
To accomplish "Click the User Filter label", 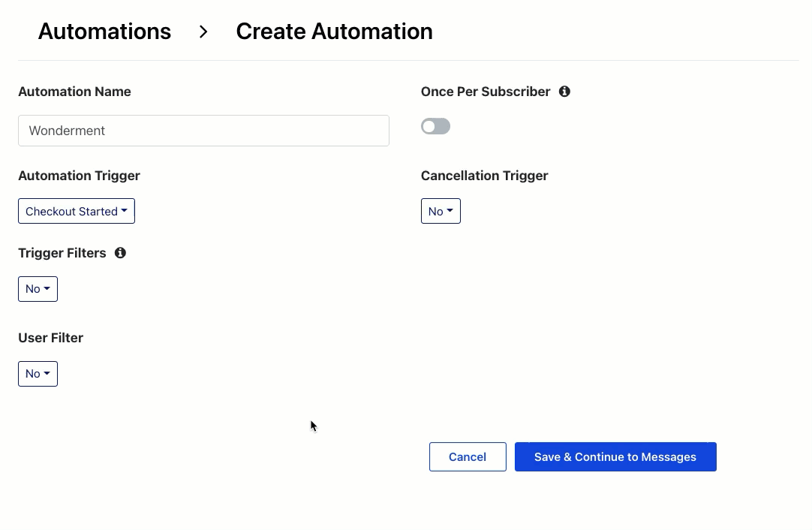I will click(50, 338).
